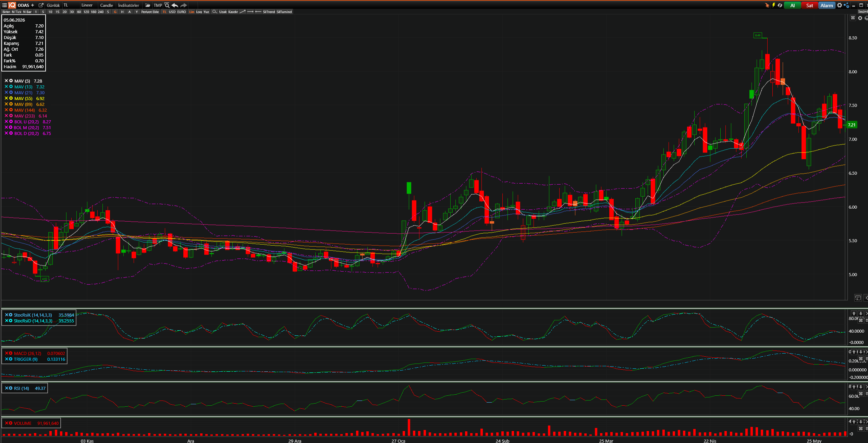
Task: Toggle visibility circle of MAV (144)
Action: [11, 110]
